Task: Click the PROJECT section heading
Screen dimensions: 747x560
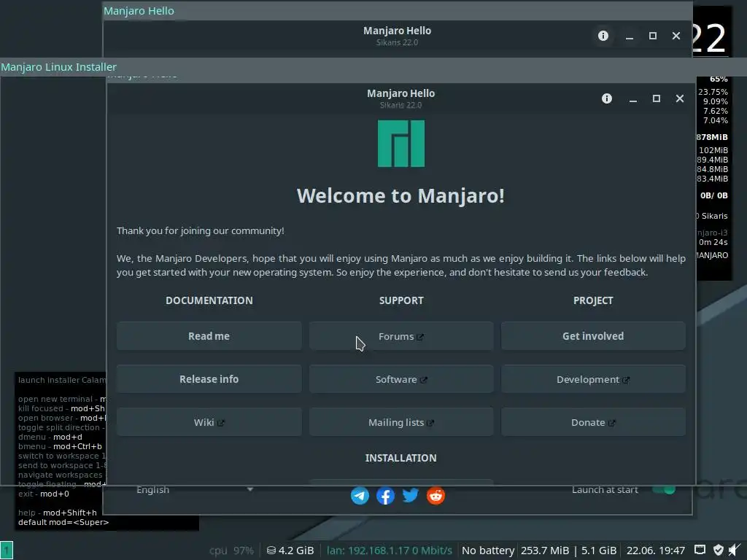Action: 593,300
